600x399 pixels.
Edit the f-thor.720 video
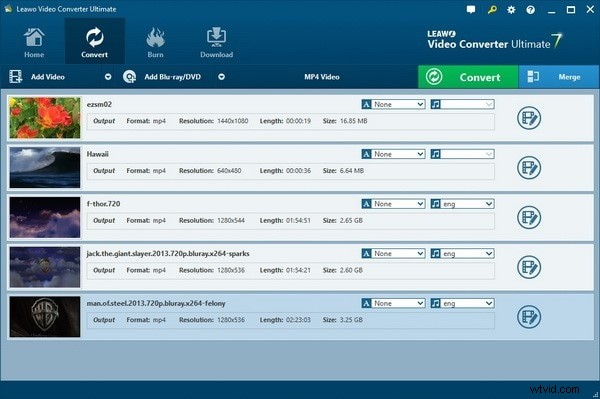[x=529, y=217]
